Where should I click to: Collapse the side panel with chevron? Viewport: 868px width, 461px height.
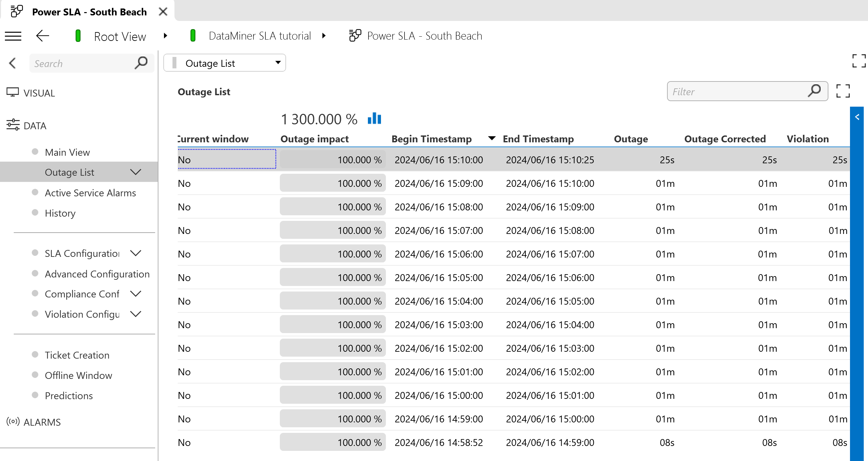[13, 63]
